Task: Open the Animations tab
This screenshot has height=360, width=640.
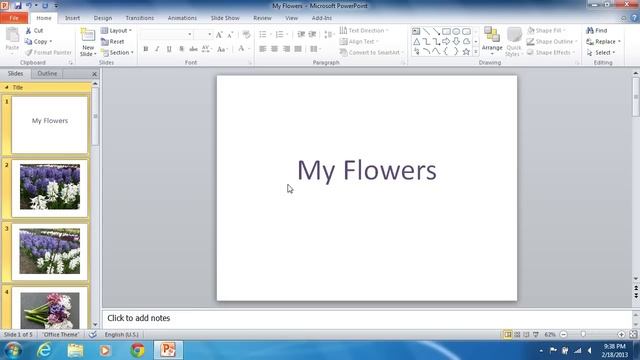Action: coord(182,18)
